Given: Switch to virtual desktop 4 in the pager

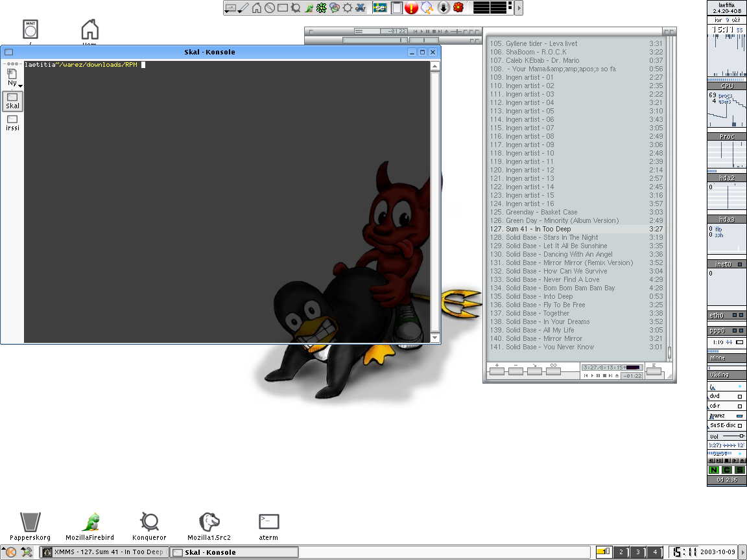Looking at the screenshot, I should (x=655, y=552).
